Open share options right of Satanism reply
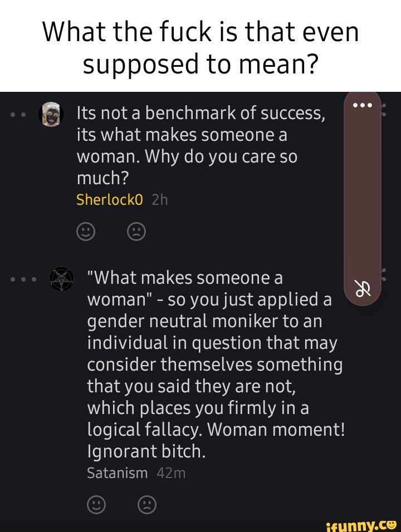Screen dimensions: 401x532 [x=383, y=274]
